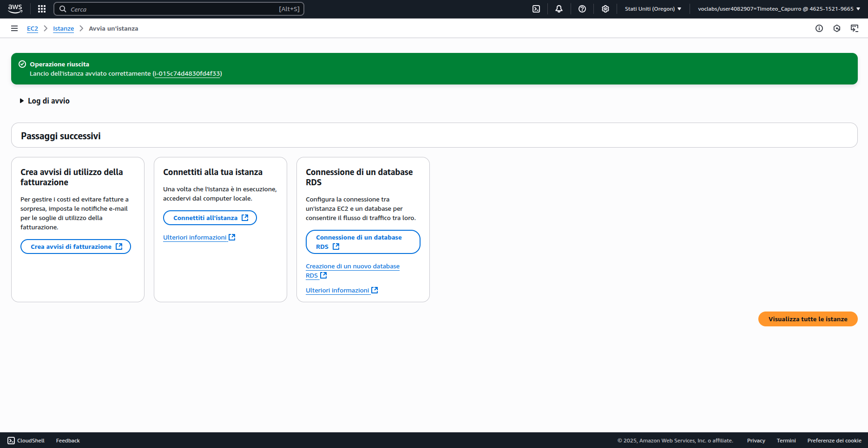Open instance ID i-015c74d4830fd4f33 link
The height and width of the screenshot is (448, 868).
[x=187, y=73]
